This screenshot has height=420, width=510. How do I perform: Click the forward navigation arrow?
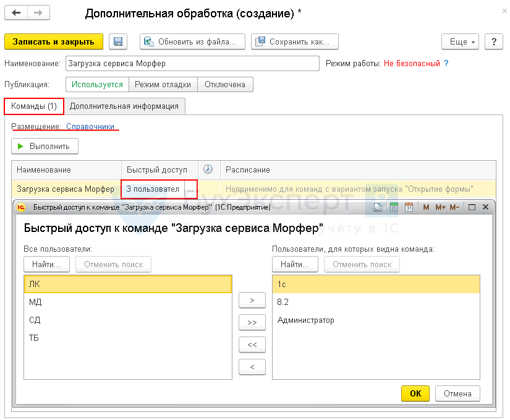tap(38, 13)
